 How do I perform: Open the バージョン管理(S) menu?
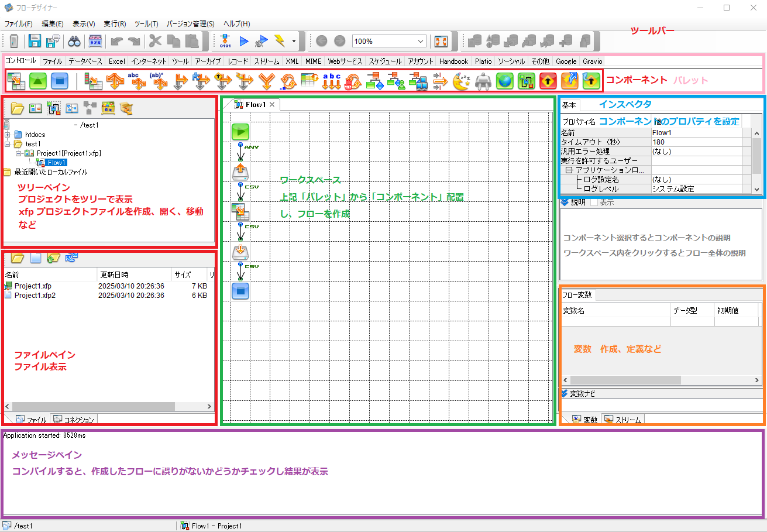[191, 24]
